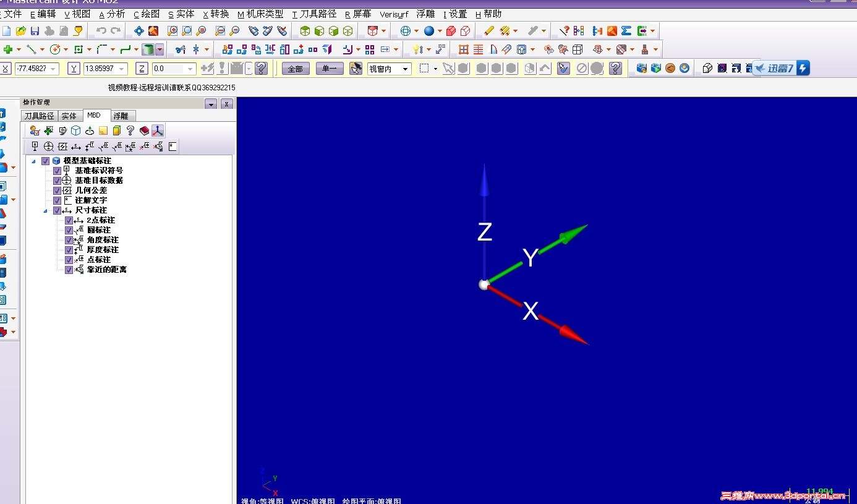Viewport: 857px width, 504px height.
Task: Open the 操作管理 panel dropdown arrow
Action: 211,104
